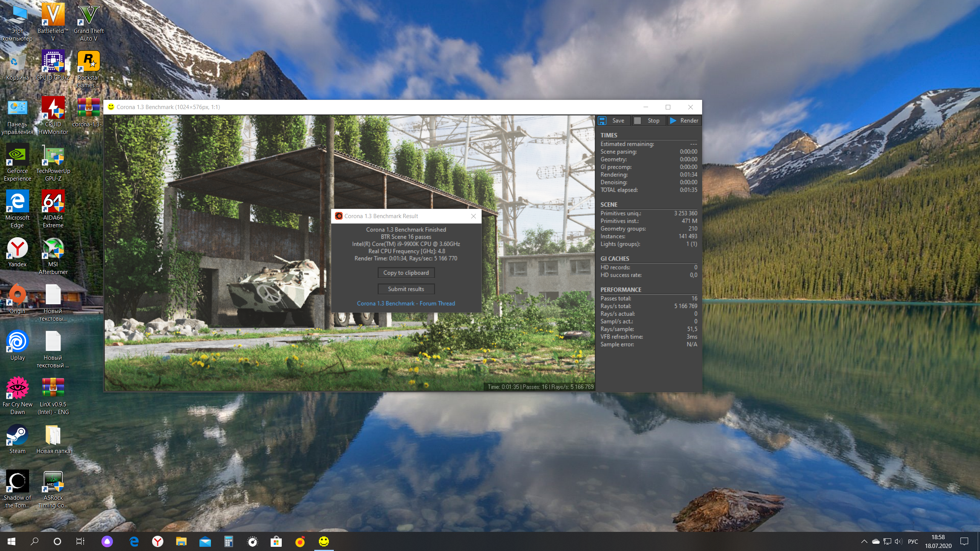Image resolution: width=980 pixels, height=551 pixels.
Task: Switch input language via РУС indicator
Action: click(913, 541)
